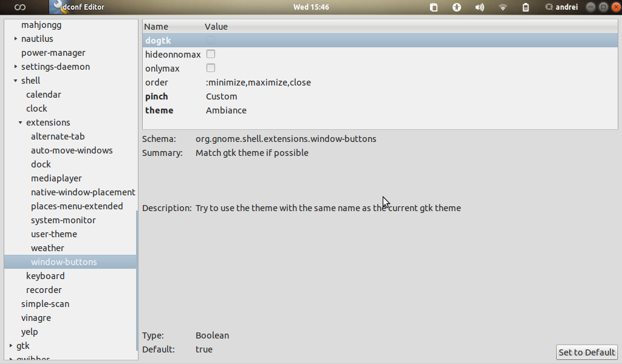Click the accessibility icon in the top panel
This screenshot has width=622, height=364.
456,7
